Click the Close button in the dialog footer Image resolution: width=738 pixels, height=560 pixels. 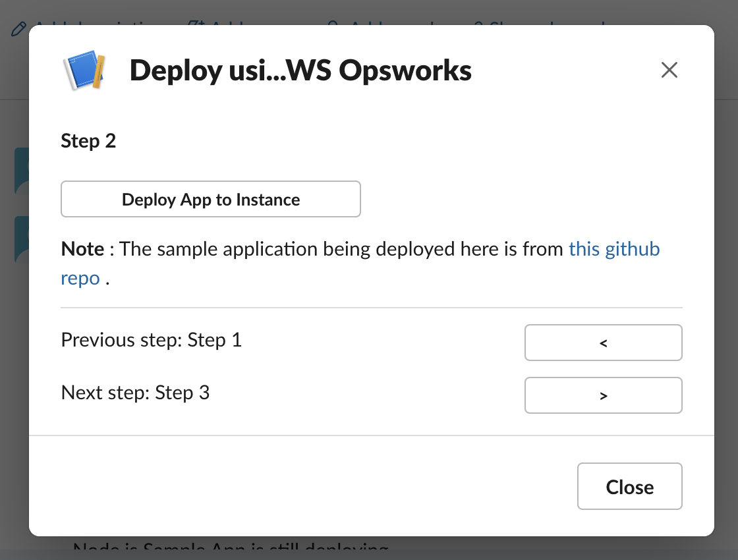coord(630,486)
